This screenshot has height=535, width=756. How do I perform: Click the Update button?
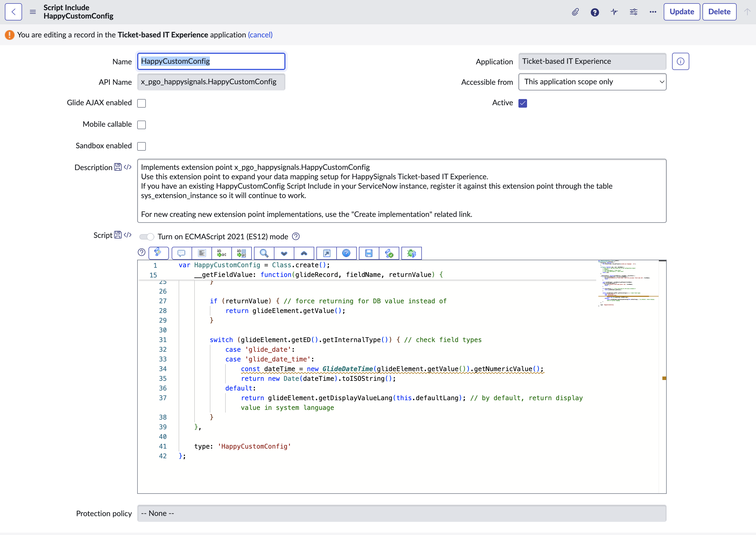tap(681, 12)
